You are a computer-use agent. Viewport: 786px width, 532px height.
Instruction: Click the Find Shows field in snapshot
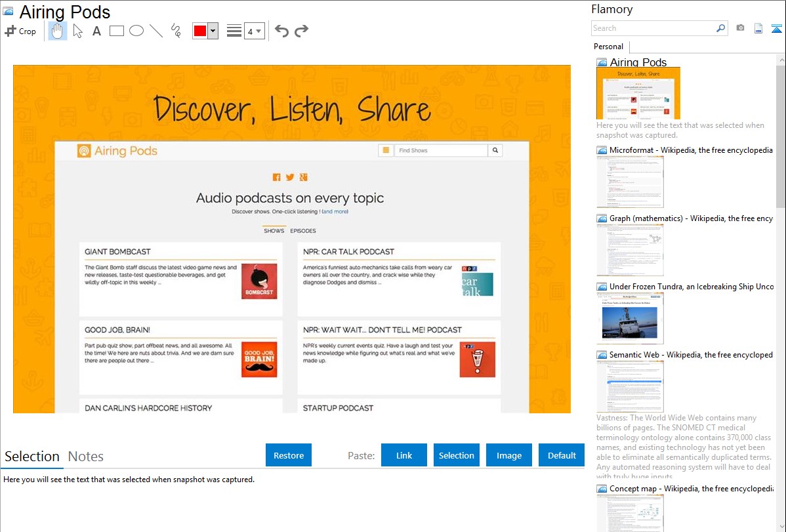click(x=441, y=150)
